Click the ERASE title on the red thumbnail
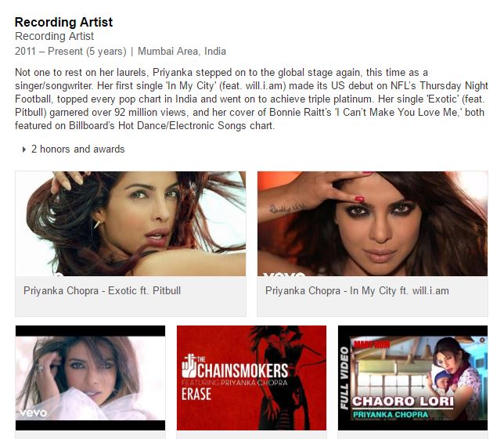This screenshot has height=439, width=504. tap(196, 394)
